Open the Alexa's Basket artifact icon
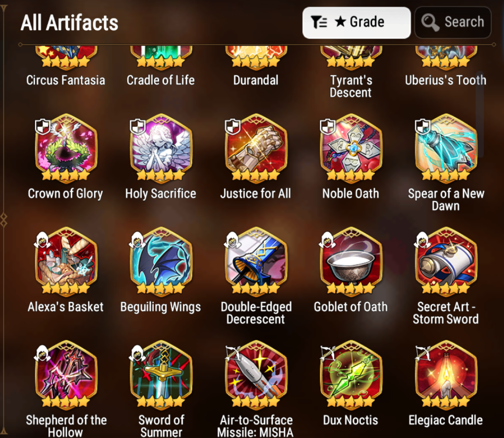504x438 pixels. pyautogui.click(x=65, y=260)
